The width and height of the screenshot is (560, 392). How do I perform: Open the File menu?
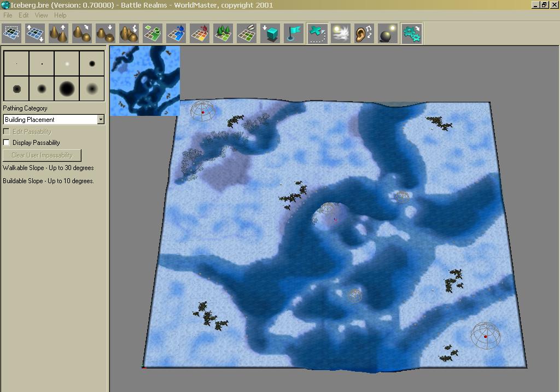coord(8,15)
